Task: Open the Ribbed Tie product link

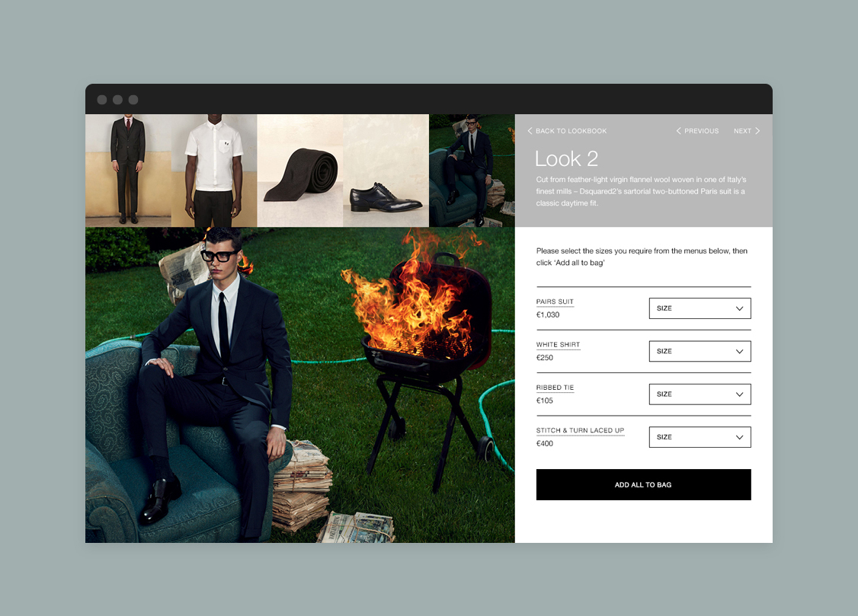Action: coord(555,388)
